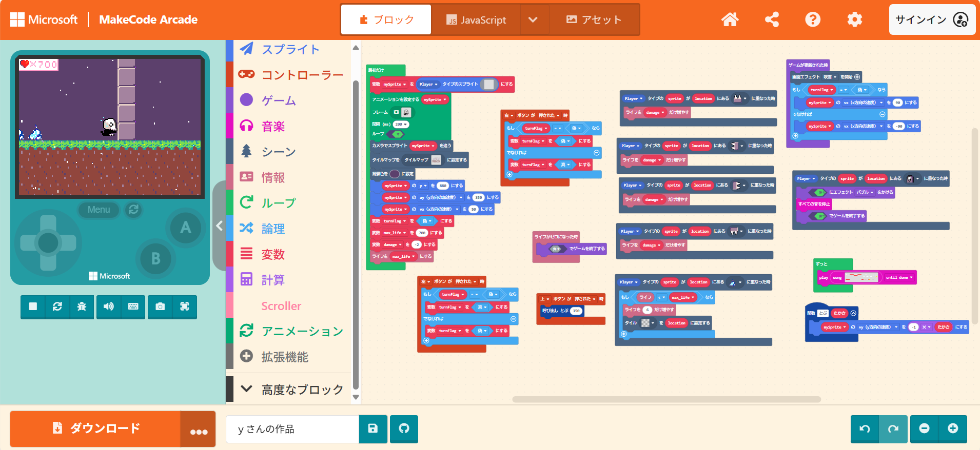This screenshot has height=450, width=980.
Task: Restart the game simulator
Action: pyautogui.click(x=57, y=306)
